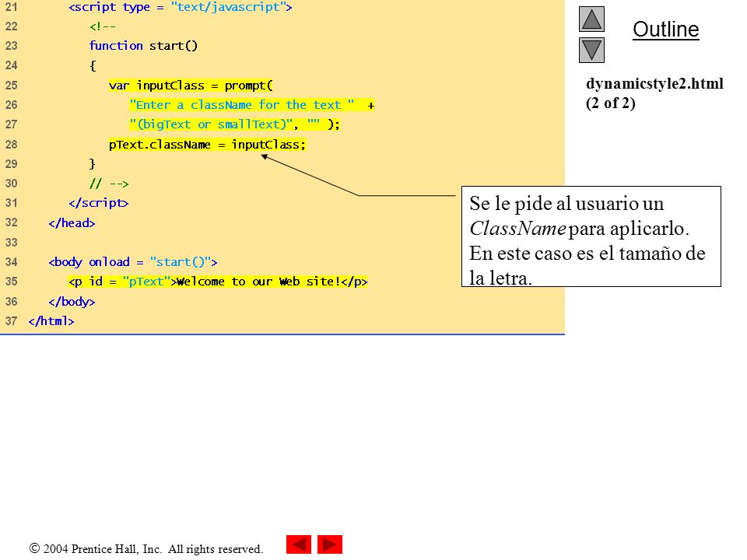Click the opening brace on line 24
Viewport: 747px width, 560px height.
click(93, 65)
